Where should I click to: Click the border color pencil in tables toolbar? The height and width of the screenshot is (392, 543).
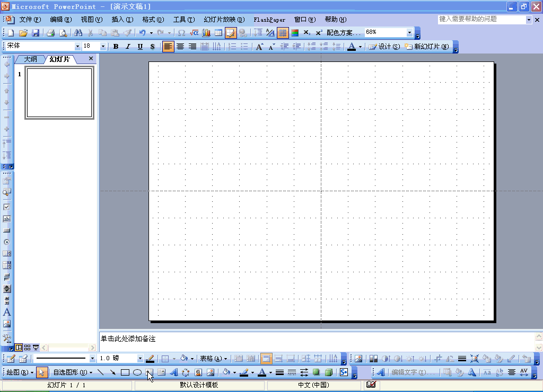(150, 359)
